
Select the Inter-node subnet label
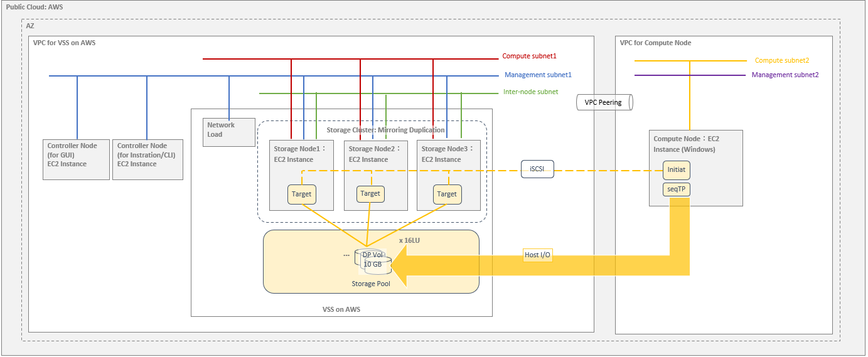coord(530,92)
